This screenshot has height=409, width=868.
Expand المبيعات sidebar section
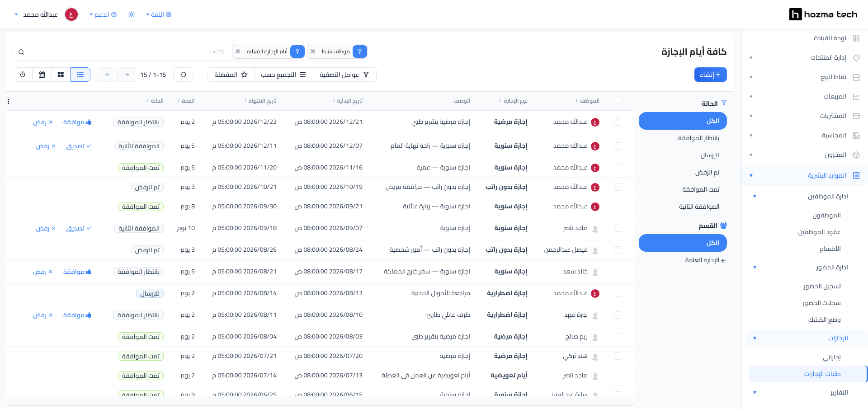pos(805,96)
